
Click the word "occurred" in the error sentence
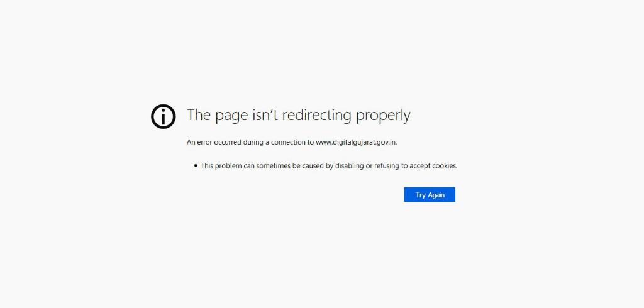pyautogui.click(x=227, y=143)
